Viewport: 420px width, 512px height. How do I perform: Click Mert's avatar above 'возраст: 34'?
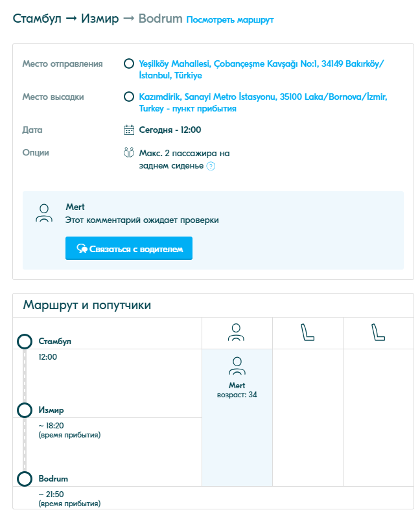tap(237, 366)
